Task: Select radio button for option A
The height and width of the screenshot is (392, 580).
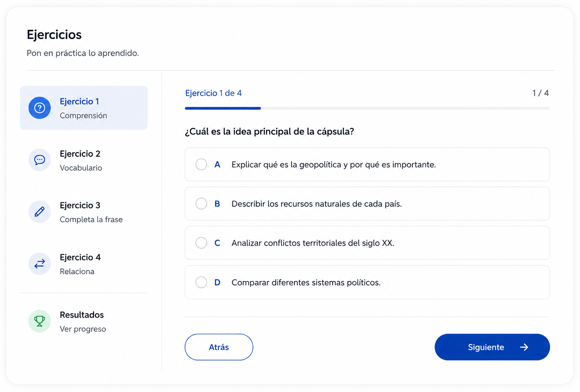Action: (201, 165)
